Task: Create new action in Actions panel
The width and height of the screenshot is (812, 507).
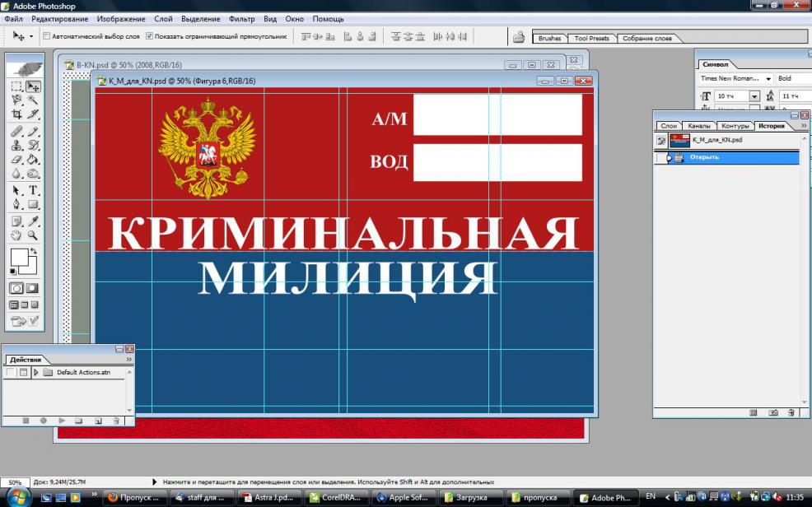Action: [x=98, y=421]
